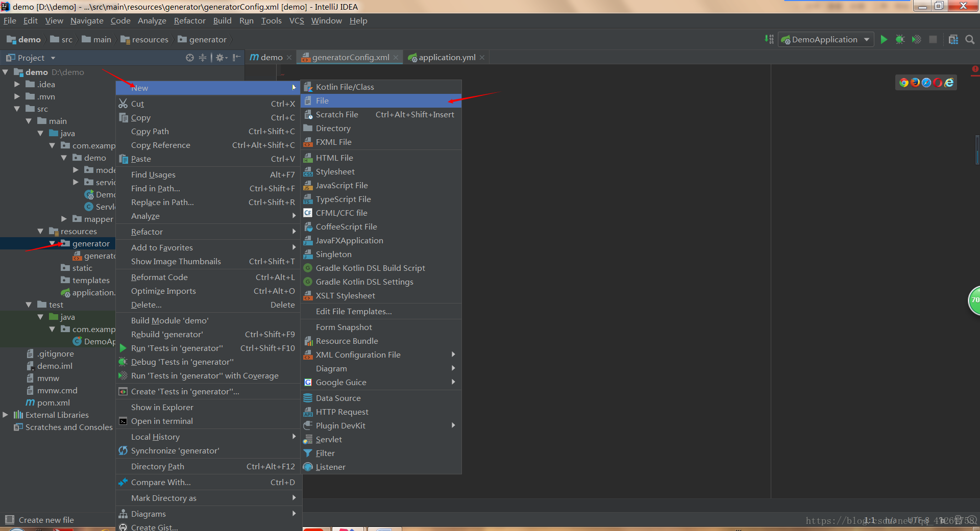The height and width of the screenshot is (531, 980).
Task: Expand the .idea folder
Action: pyautogui.click(x=17, y=84)
